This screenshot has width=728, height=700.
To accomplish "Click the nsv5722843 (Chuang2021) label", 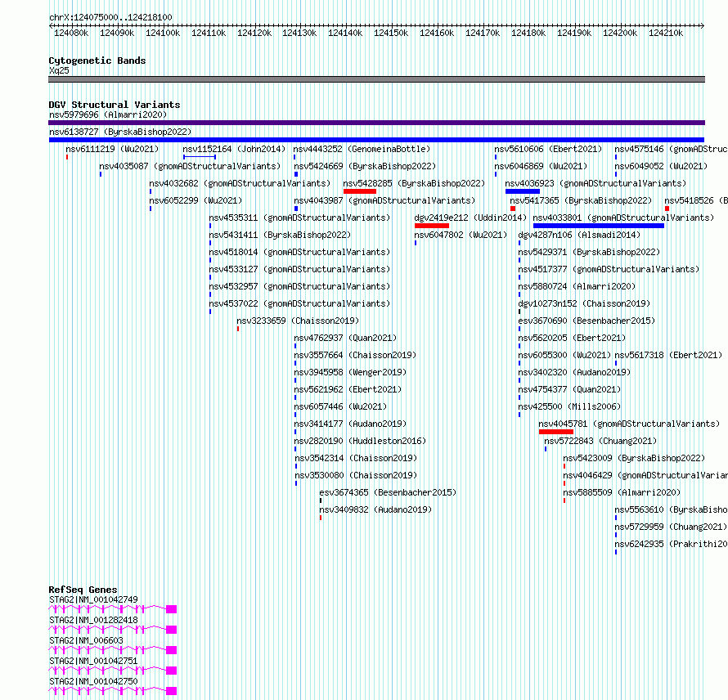I will coord(600,441).
